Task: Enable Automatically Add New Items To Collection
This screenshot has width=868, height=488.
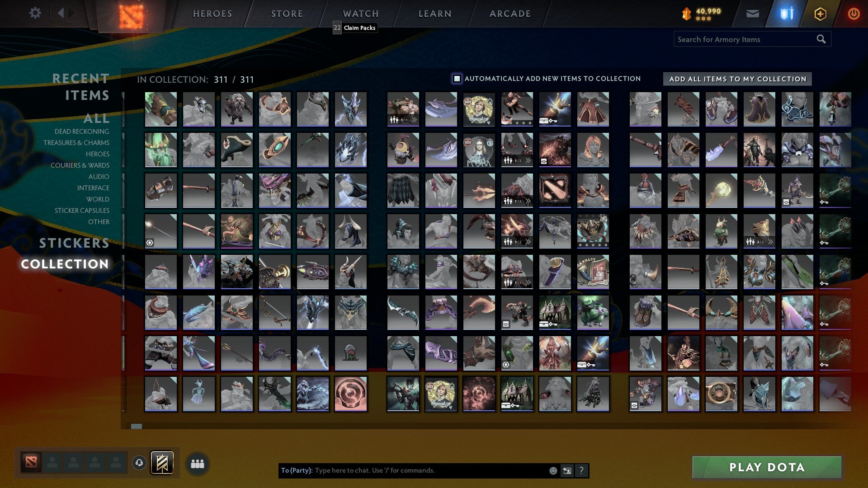Action: [458, 78]
